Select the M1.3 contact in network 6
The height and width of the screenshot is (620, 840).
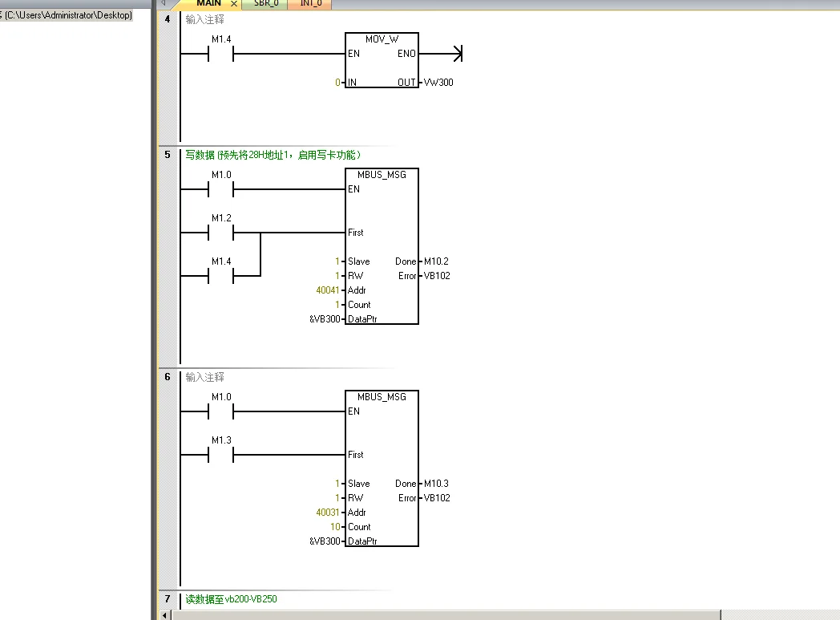[220, 455]
